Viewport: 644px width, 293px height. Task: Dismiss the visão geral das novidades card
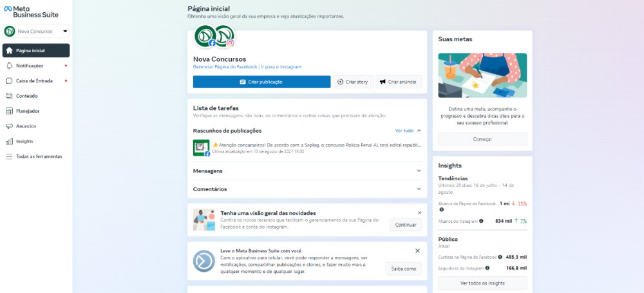click(419, 213)
